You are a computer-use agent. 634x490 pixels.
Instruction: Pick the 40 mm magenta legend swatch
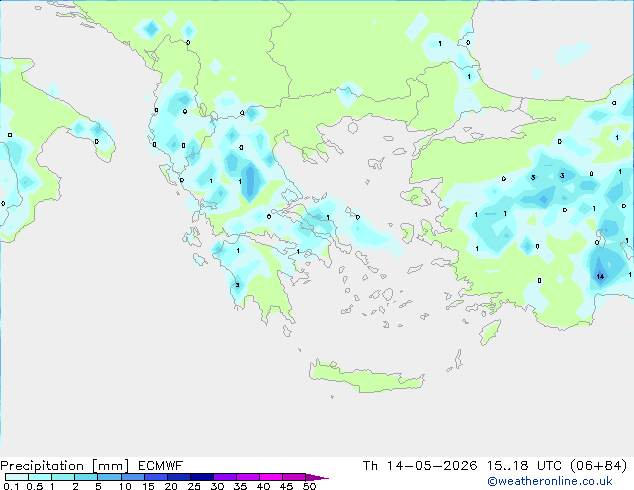271,477
